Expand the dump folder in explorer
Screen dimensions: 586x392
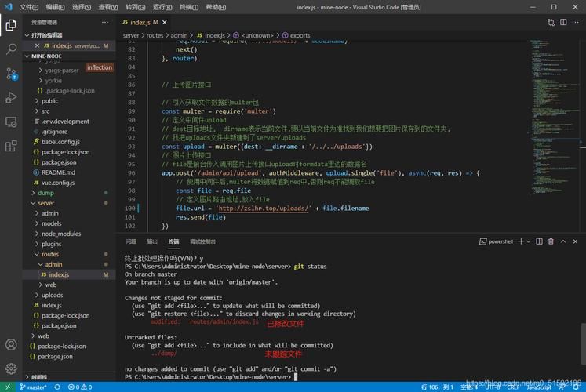click(45, 193)
